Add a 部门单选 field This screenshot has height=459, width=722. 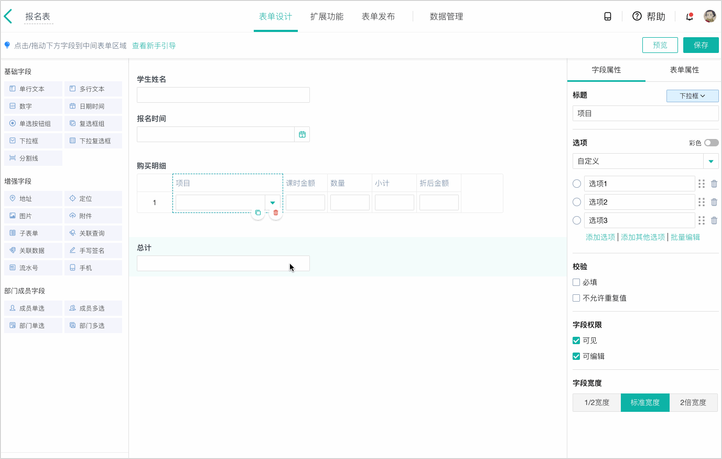coord(33,325)
